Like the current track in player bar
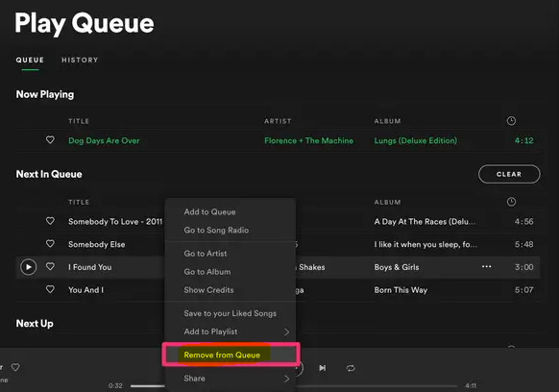The width and height of the screenshot is (559, 392). (15, 367)
